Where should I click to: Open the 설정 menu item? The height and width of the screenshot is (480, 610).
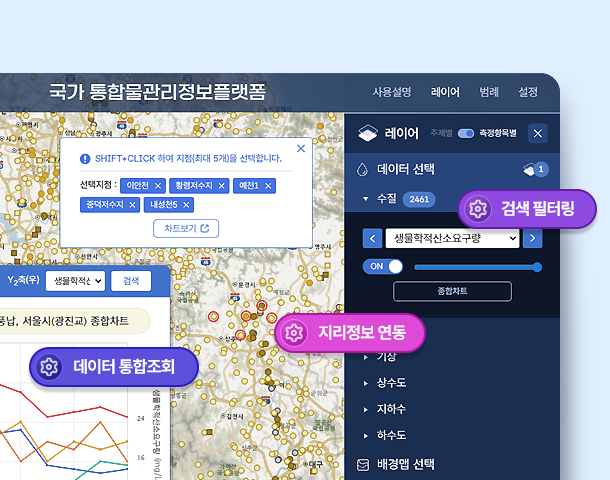[x=528, y=92]
